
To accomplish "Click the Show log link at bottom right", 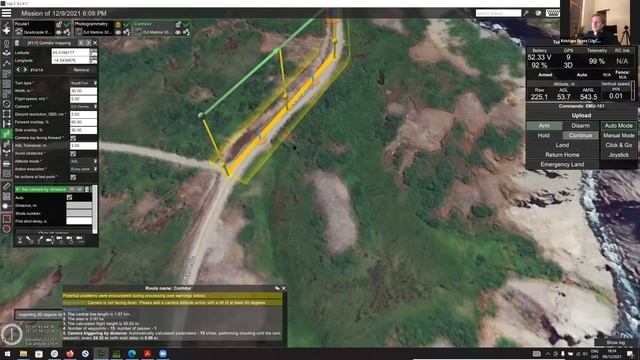I will tap(615, 342).
